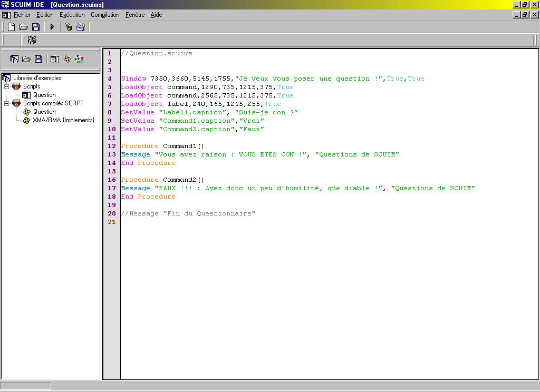The width and height of the screenshot is (540, 392).
Task: Click the "Je veux vous poser une question !" string
Action: [x=309, y=79]
